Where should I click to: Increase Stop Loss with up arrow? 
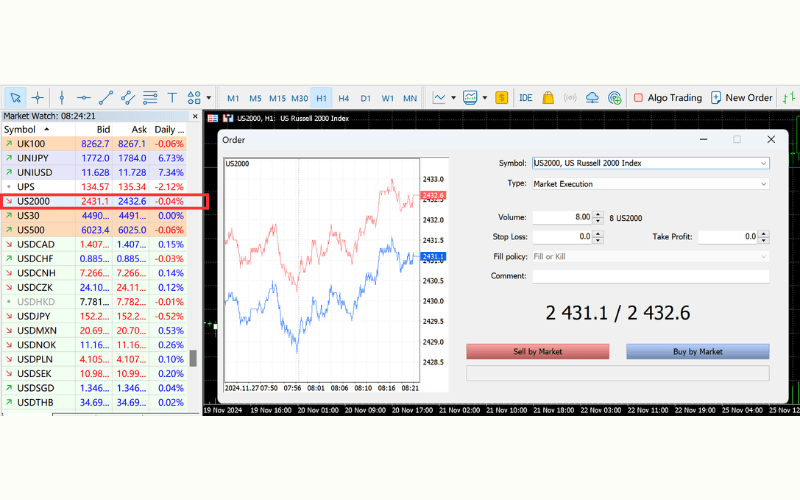(x=598, y=234)
